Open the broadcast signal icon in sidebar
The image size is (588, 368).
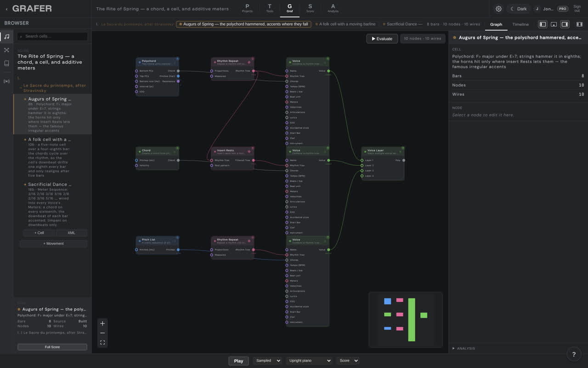6,81
